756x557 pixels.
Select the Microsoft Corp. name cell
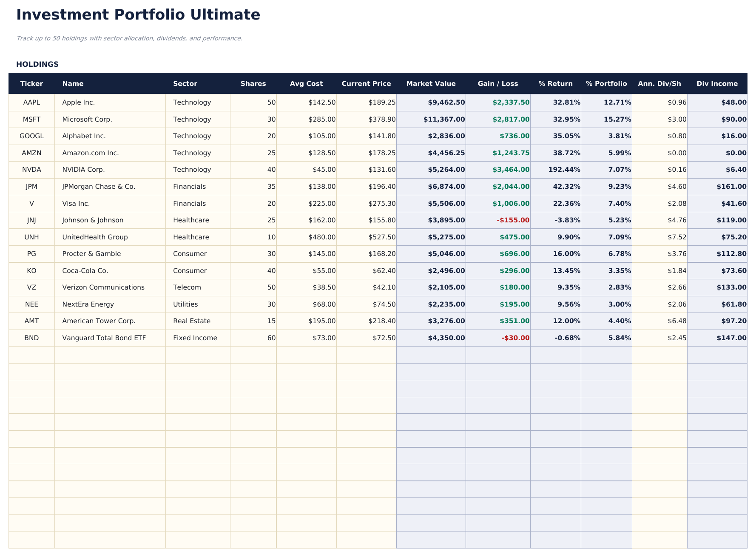tap(88, 119)
